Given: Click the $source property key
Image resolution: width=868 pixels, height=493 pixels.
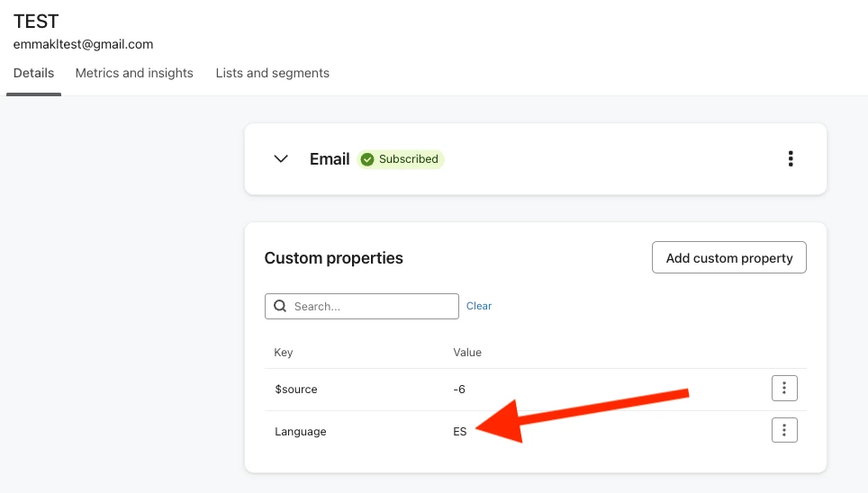Looking at the screenshot, I should [x=295, y=390].
